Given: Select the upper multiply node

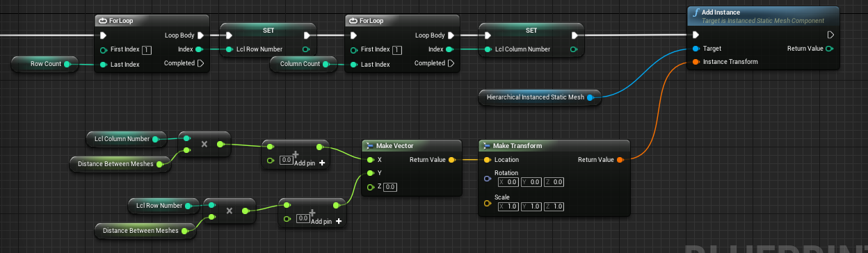Looking at the screenshot, I should tap(204, 145).
